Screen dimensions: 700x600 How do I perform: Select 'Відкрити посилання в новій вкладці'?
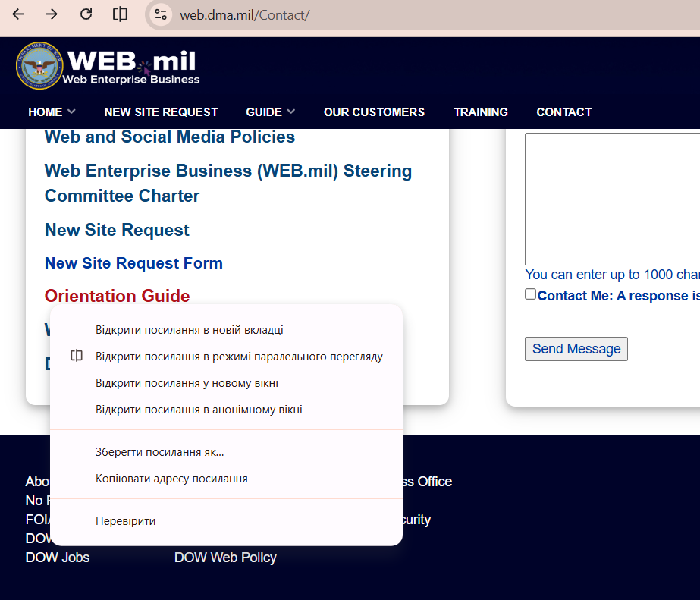tap(189, 330)
